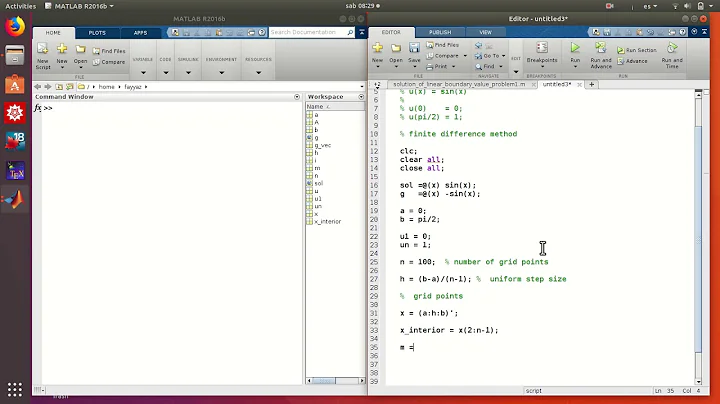This screenshot has width=720, height=404.
Task: Go back in folder navigation
Action: (38, 86)
